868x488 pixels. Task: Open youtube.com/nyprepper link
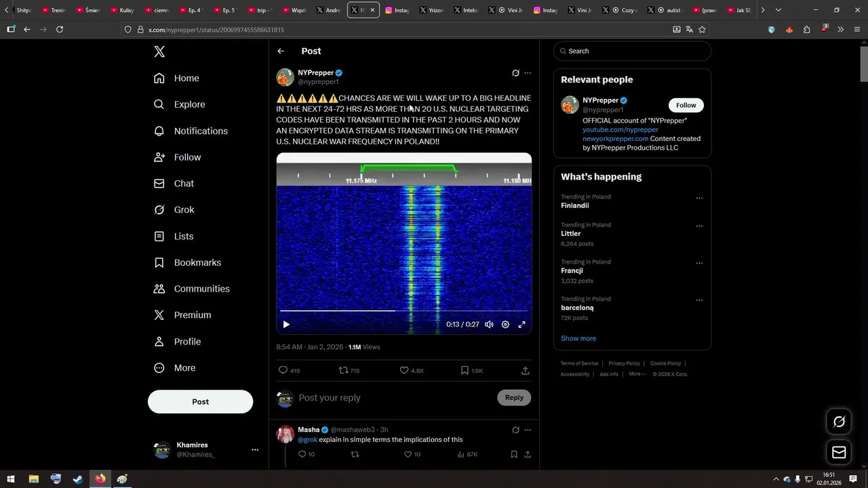[x=620, y=129]
